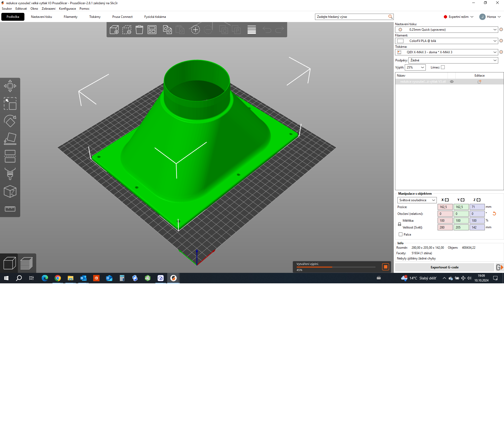This screenshot has height=430, width=504.
Task: Open the Prusa Connect tab
Action: [x=122, y=17]
